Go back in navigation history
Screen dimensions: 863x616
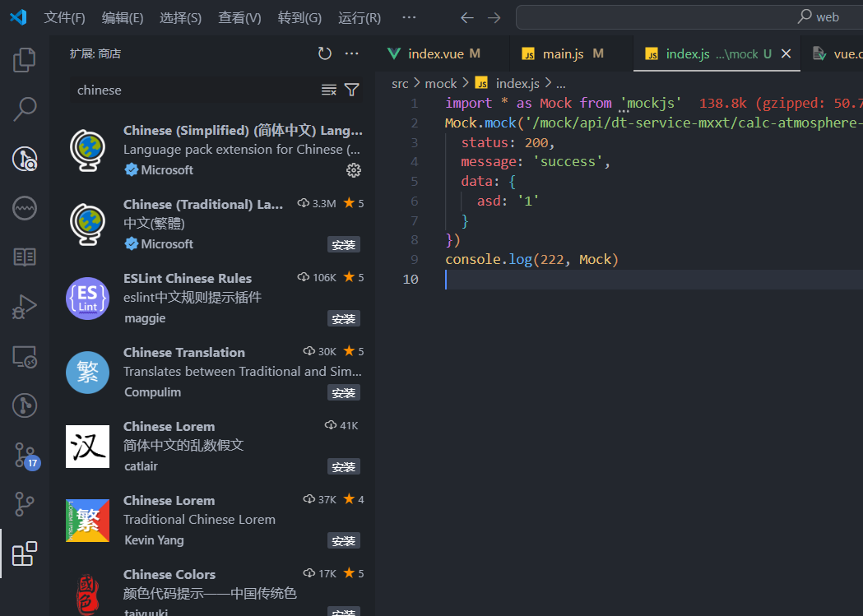pos(466,17)
